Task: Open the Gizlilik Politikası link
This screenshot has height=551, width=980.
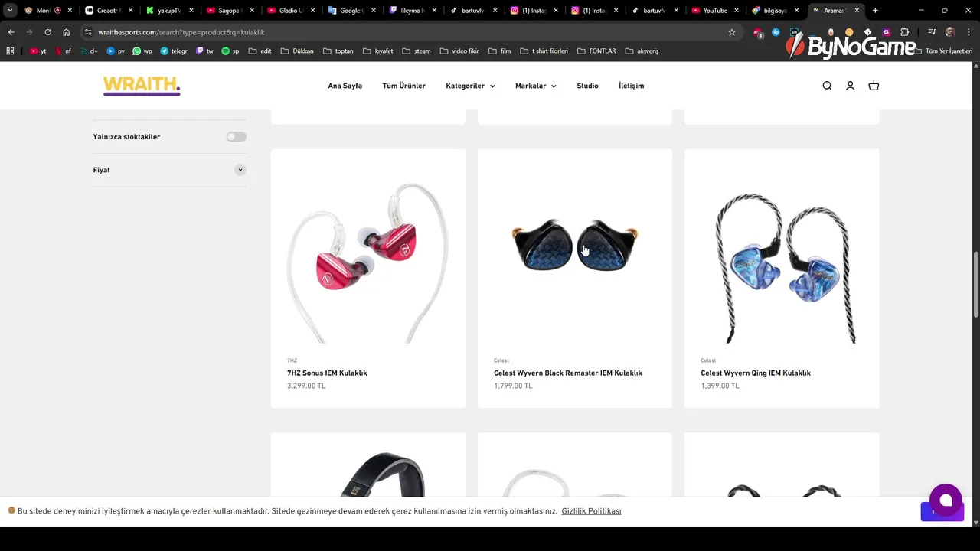Action: point(591,511)
